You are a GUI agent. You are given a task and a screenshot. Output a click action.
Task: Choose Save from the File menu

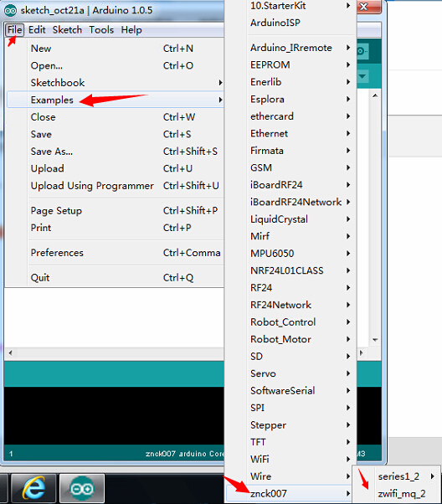pyautogui.click(x=115, y=134)
